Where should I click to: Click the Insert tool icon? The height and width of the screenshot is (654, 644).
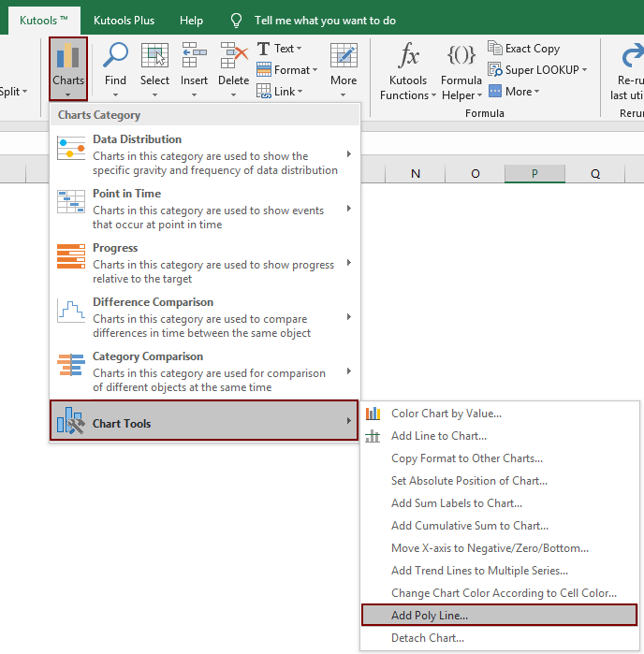(x=194, y=54)
